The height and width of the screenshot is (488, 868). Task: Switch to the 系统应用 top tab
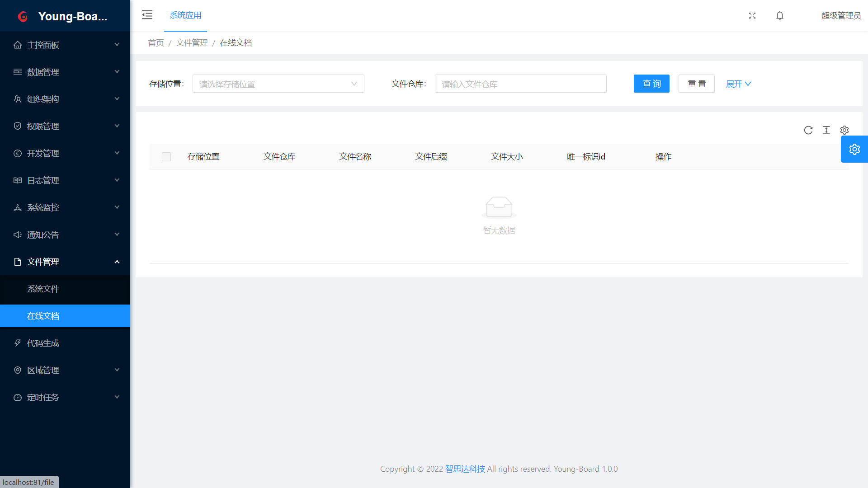pos(185,15)
